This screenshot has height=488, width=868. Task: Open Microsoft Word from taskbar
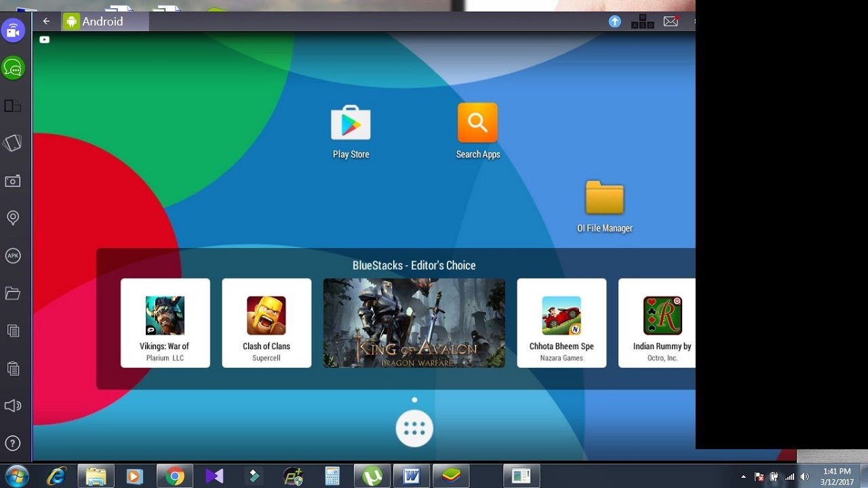(412, 476)
